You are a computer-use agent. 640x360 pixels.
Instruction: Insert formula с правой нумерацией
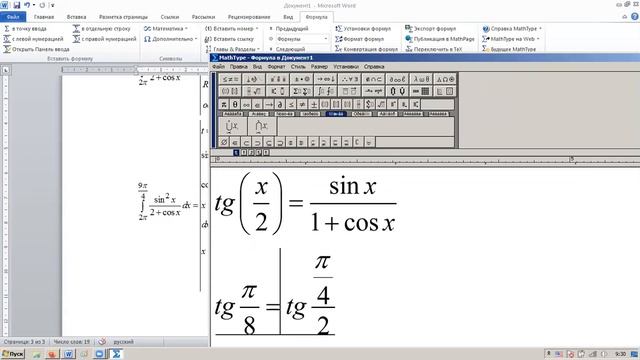coord(104,39)
